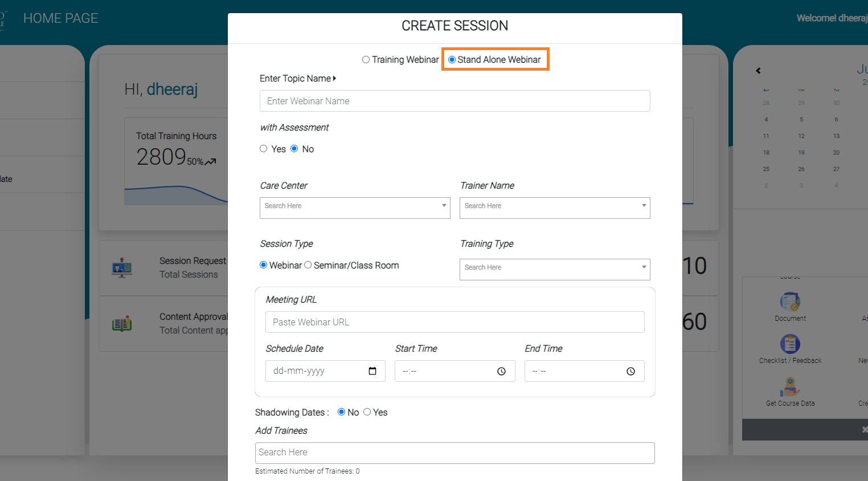The image size is (868, 481).
Task: Open the HOME PAGE menu item
Action: (x=60, y=18)
